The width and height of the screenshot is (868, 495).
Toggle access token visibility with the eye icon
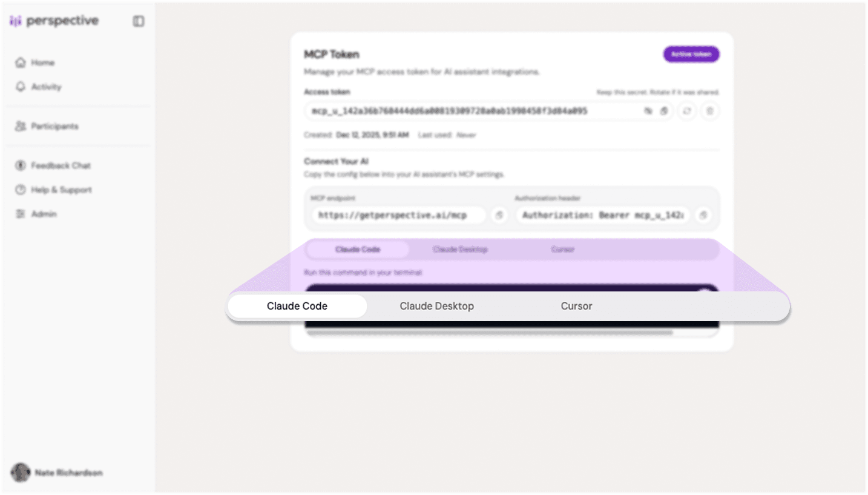tap(648, 111)
